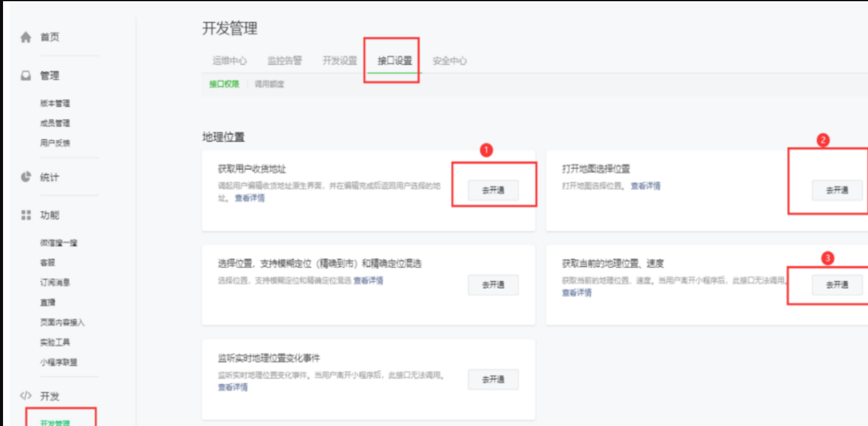
Task: Click the 开发 code brackets icon
Action: tap(25, 396)
